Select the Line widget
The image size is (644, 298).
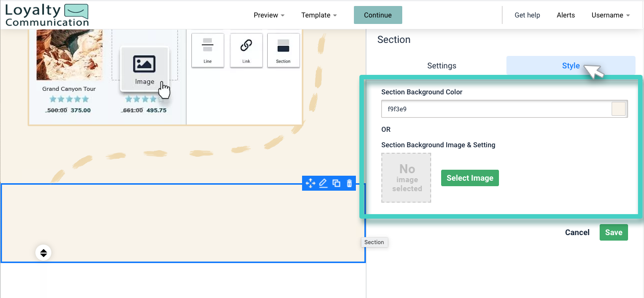click(207, 50)
